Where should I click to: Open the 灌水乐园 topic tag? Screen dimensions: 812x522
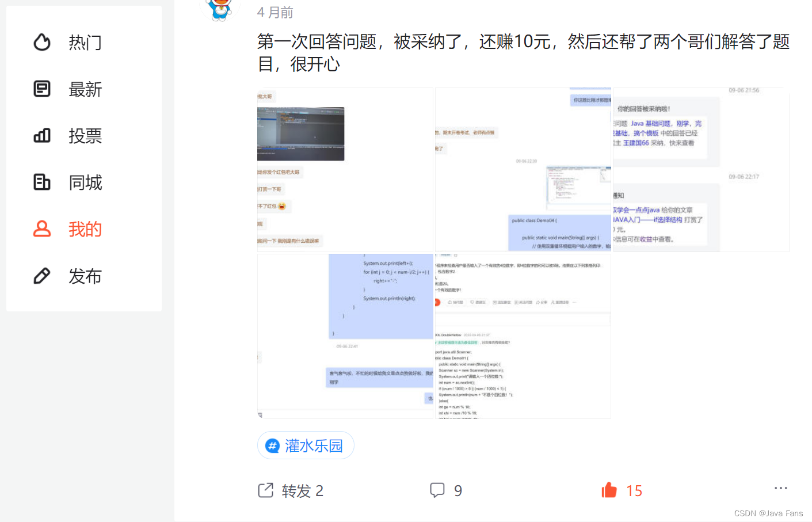point(306,445)
